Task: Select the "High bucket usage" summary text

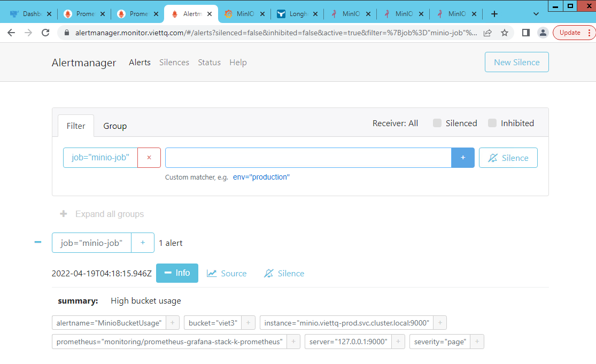Action: pyautogui.click(x=146, y=301)
